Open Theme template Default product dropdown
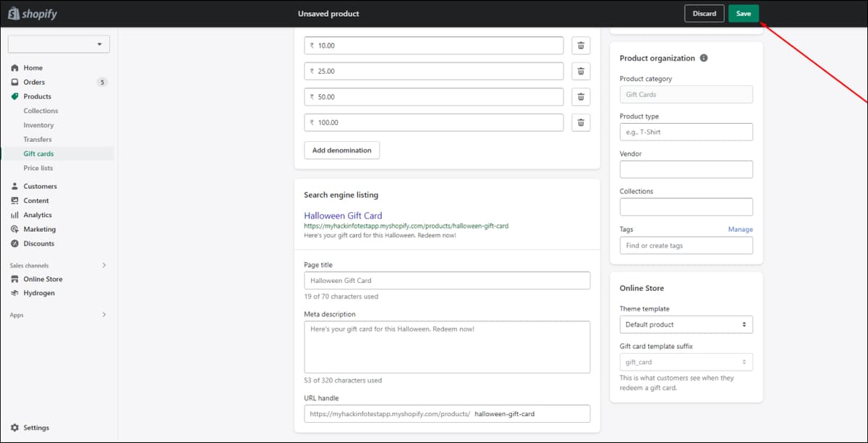Screen dimensions: 868x443 pos(686,324)
